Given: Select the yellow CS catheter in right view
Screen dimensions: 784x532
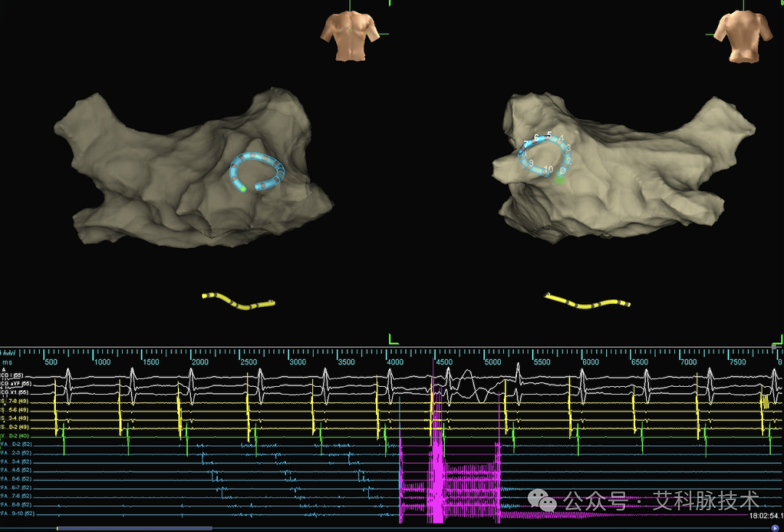Looking at the screenshot, I should 587,301.
